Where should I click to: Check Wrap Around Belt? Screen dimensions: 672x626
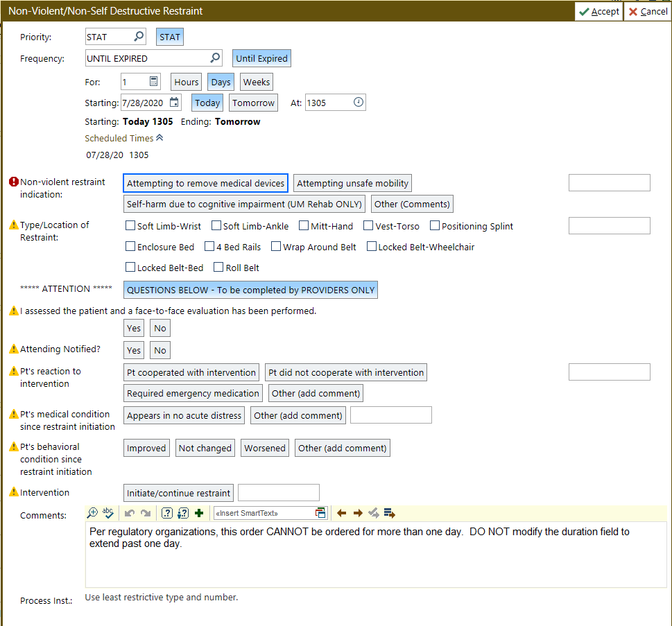coord(276,246)
